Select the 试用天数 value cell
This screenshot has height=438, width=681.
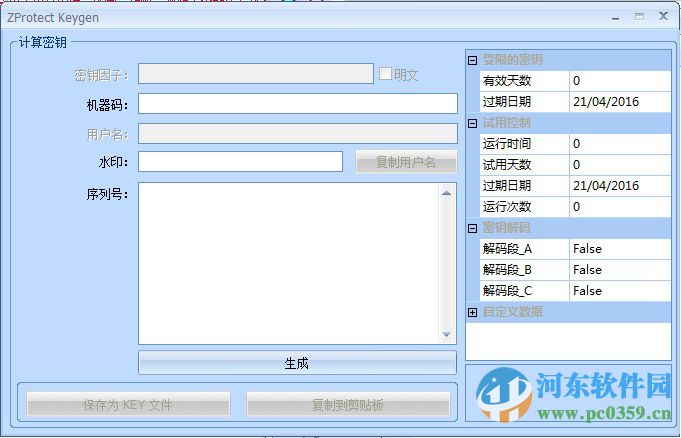(620, 165)
